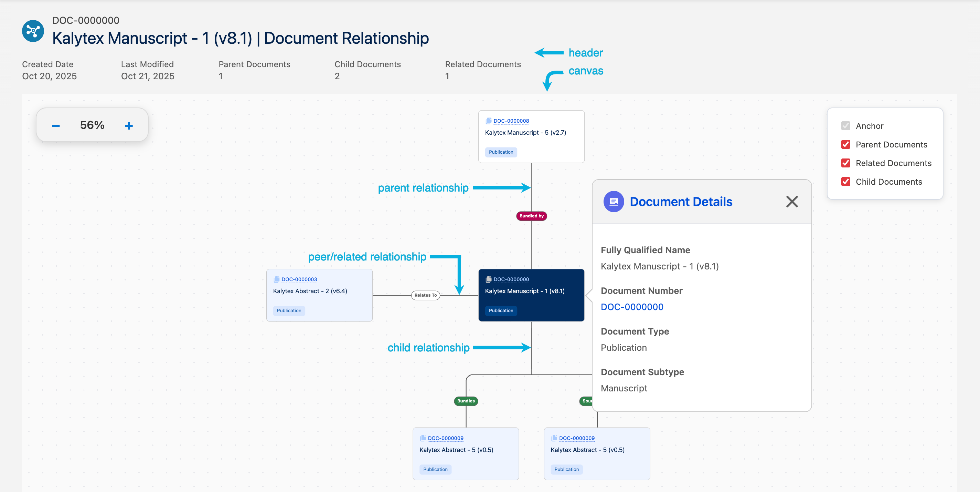The height and width of the screenshot is (492, 980).
Task: Click the file icon on the Kalytex Abstract - 2 card
Action: 276,279
